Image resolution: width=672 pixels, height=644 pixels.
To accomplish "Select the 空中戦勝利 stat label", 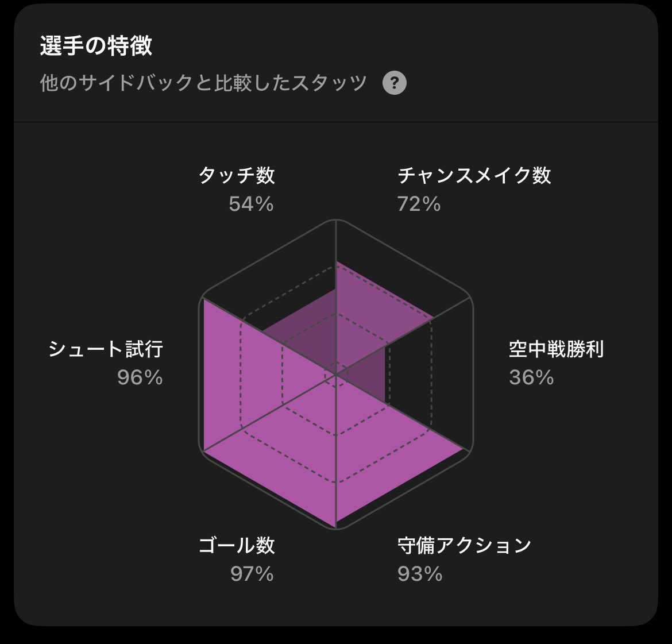I will (x=556, y=349).
